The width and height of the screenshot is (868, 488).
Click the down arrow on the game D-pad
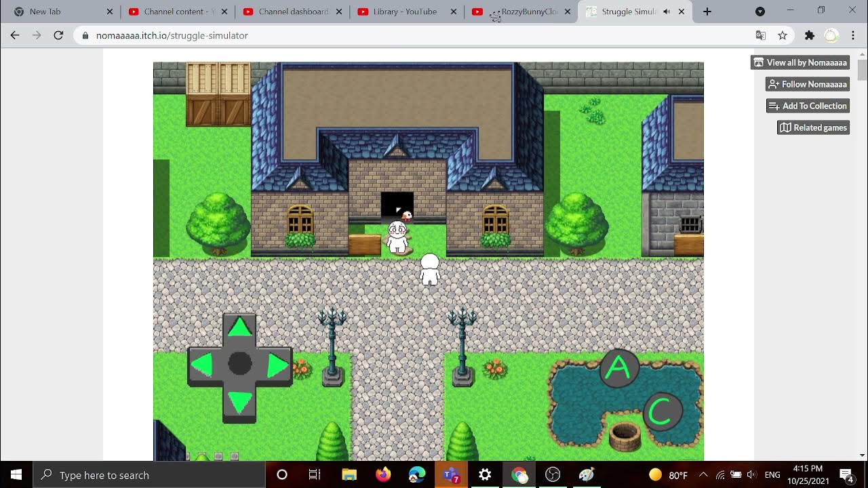click(x=239, y=402)
